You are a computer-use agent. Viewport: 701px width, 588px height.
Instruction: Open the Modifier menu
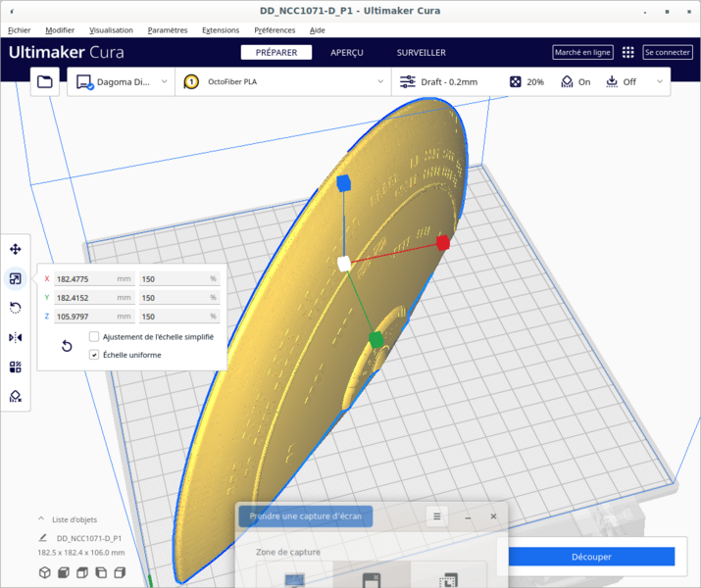point(60,30)
